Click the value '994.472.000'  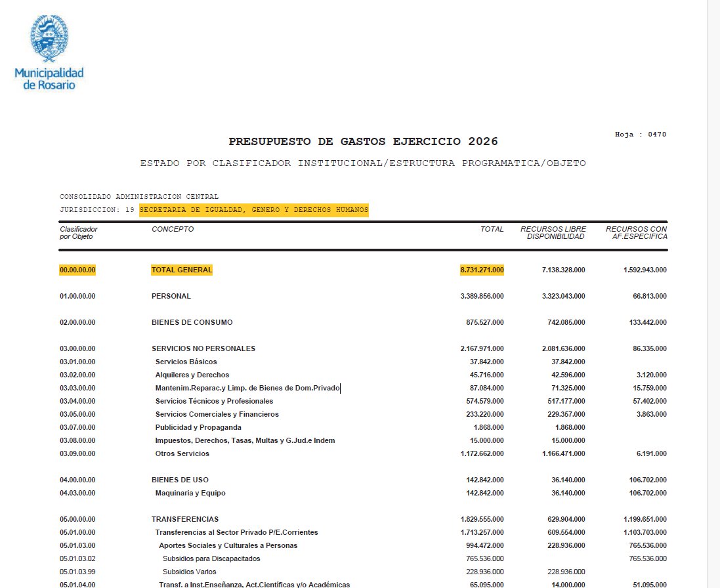(485, 546)
